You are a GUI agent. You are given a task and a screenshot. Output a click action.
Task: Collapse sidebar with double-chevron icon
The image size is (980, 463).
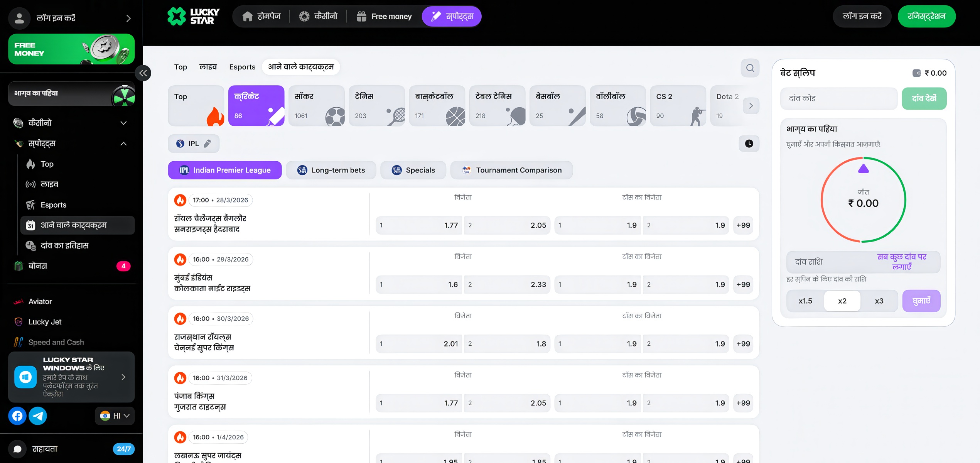point(143,73)
